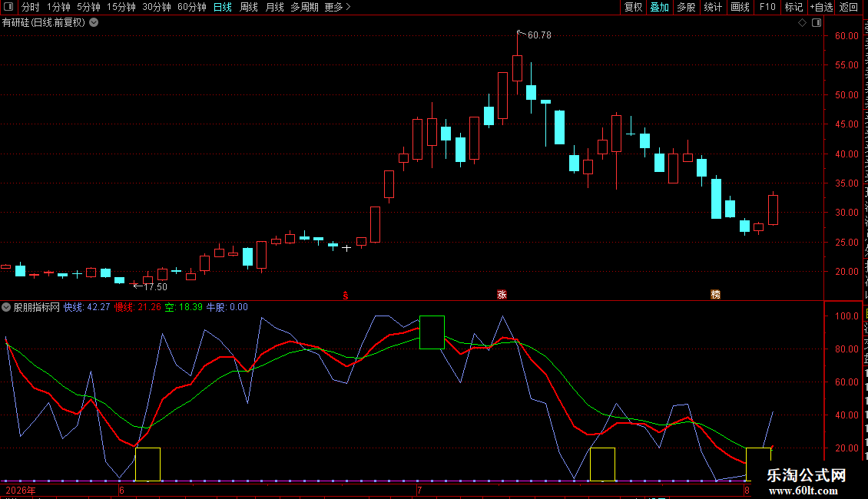This screenshot has height=499, width=868.
Task: Select the 1分钟 period tab
Action: (x=58, y=7)
